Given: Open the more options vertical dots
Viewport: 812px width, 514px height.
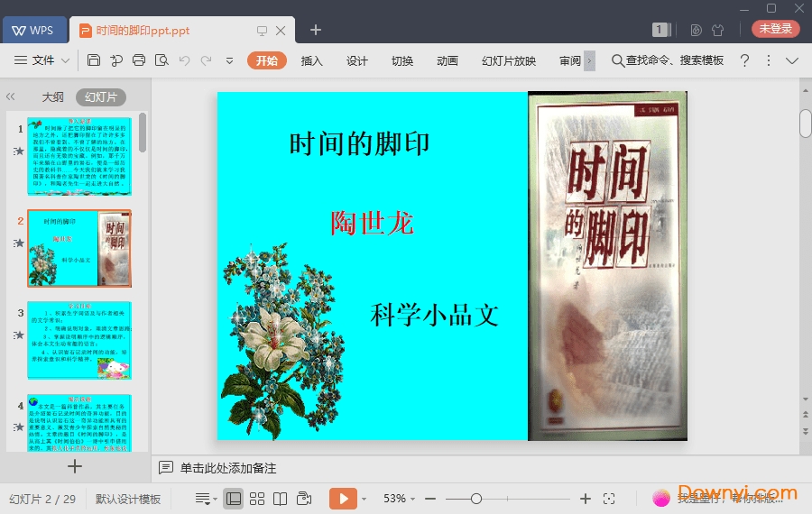Looking at the screenshot, I should [769, 60].
